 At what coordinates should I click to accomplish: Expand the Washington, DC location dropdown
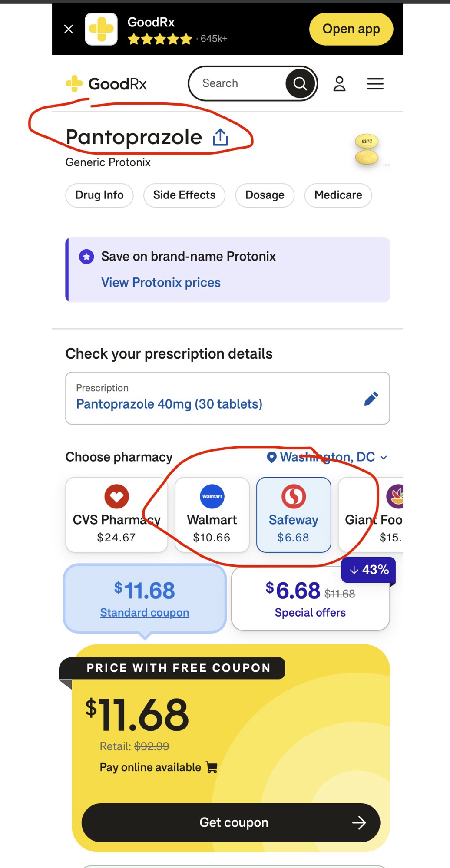(x=327, y=457)
